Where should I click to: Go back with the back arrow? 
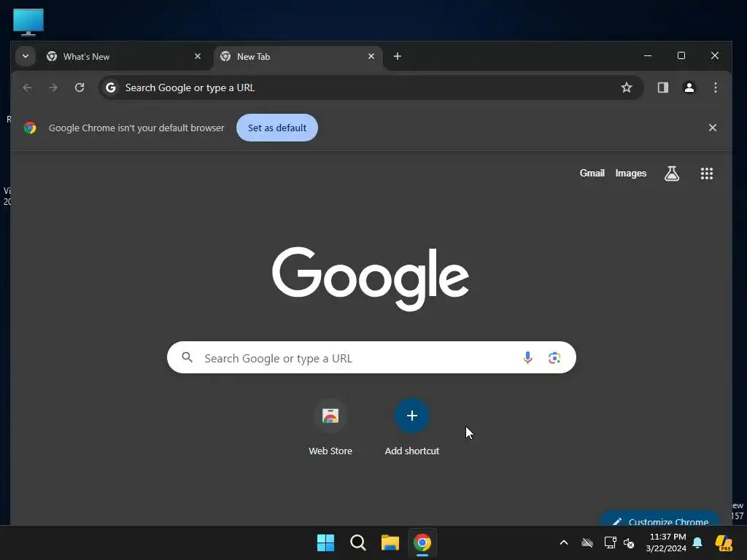27,87
